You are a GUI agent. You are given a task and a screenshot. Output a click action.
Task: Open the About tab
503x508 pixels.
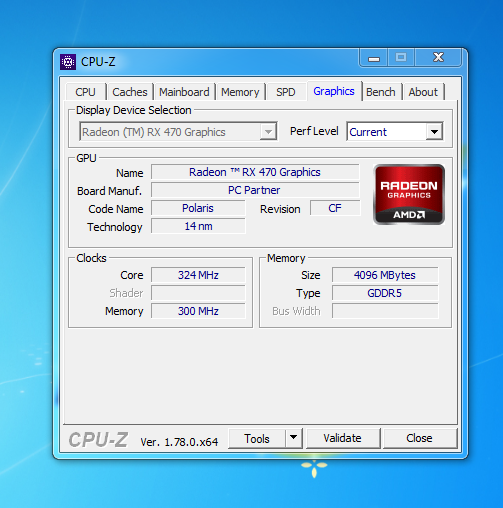(423, 92)
